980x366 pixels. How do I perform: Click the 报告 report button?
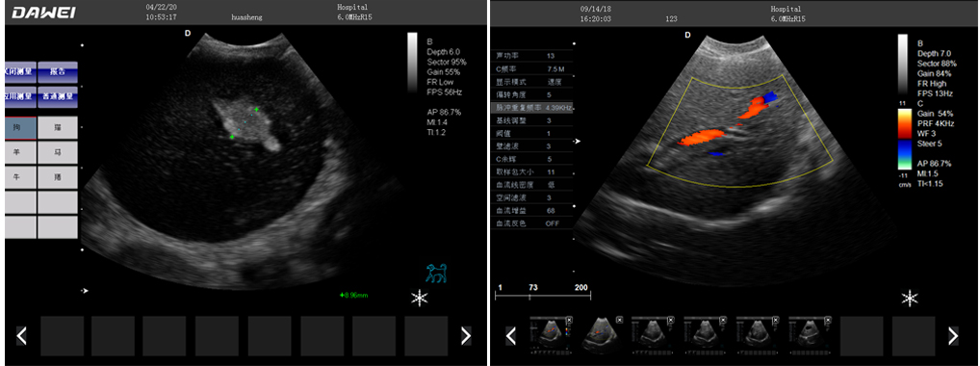click(58, 72)
